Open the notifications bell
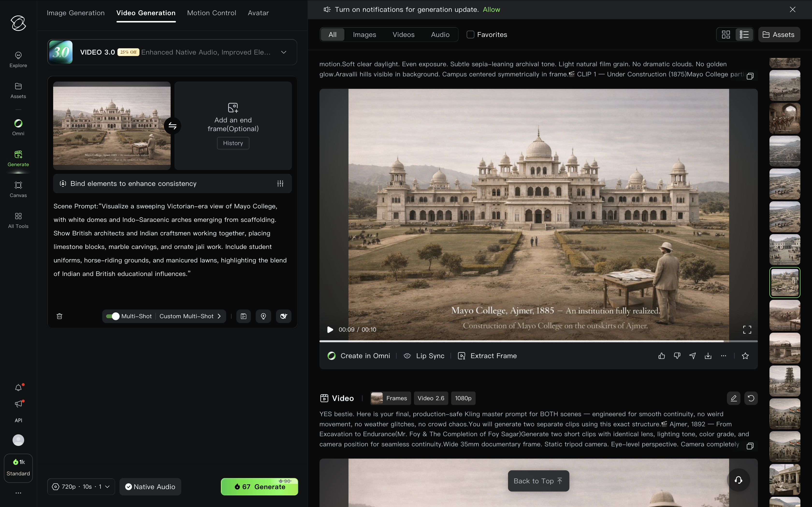 [18, 388]
